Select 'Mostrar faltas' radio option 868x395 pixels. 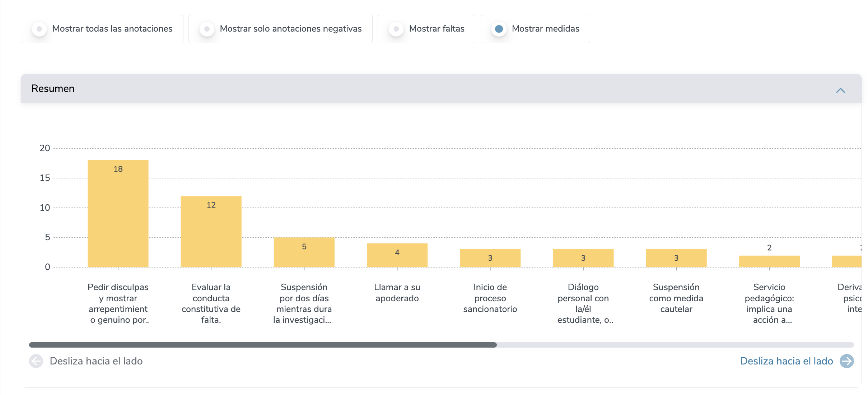point(396,29)
